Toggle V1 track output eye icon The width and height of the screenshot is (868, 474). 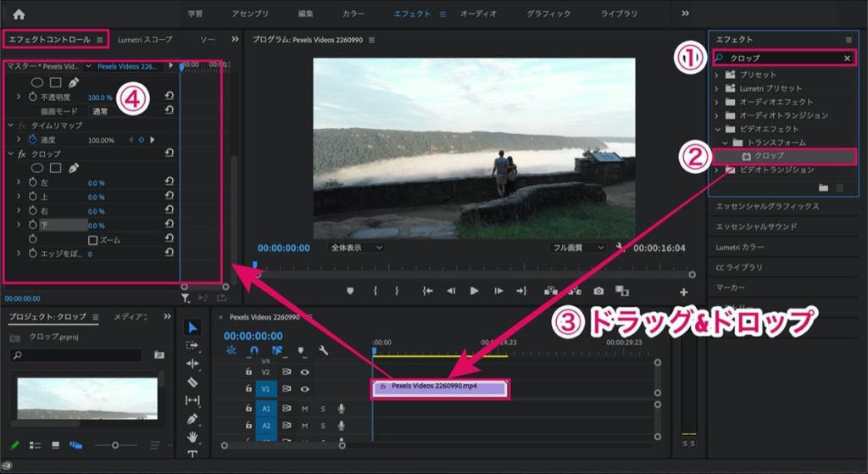pos(304,389)
